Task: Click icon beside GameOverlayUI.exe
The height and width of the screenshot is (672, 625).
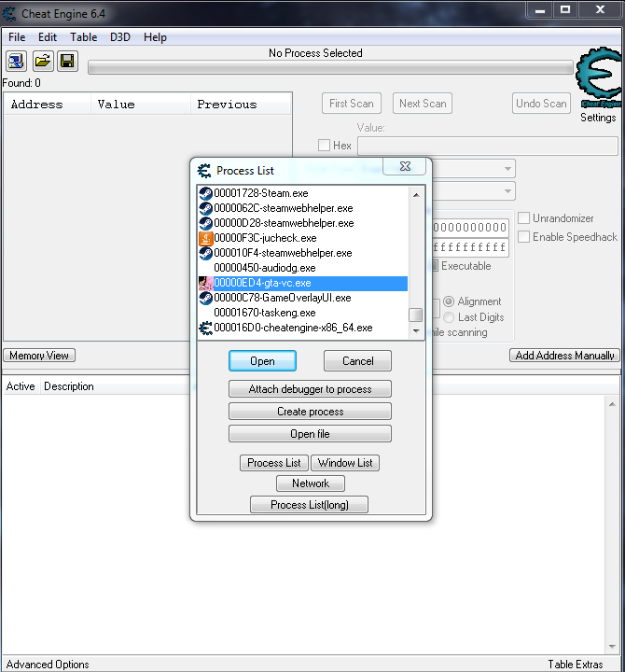Action: (205, 298)
